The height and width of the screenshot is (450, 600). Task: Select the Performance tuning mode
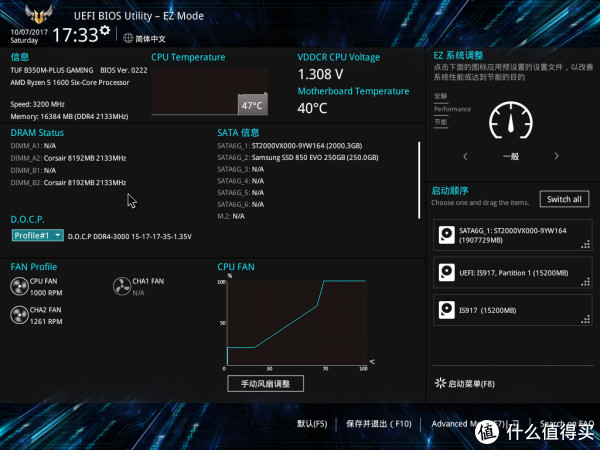coord(452,109)
